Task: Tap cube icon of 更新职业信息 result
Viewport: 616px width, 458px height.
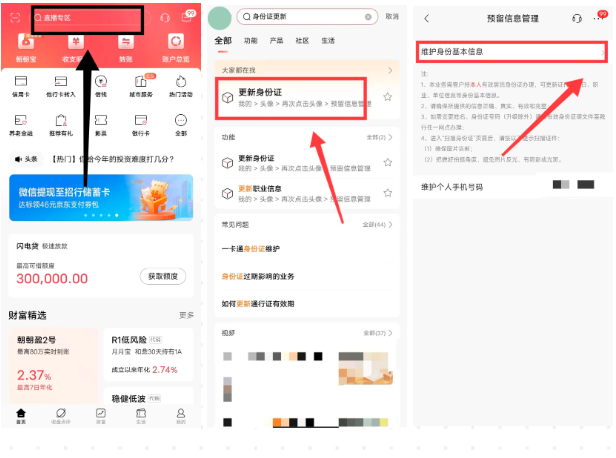Action: pos(227,193)
